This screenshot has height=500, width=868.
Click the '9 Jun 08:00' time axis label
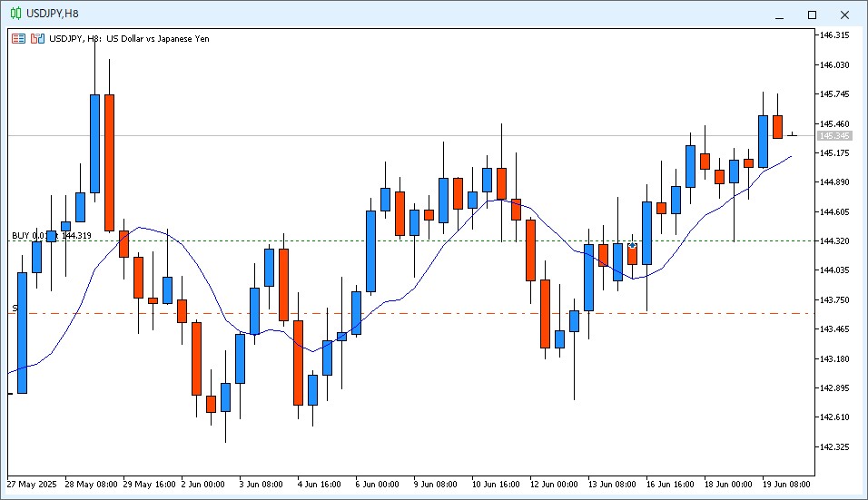[x=435, y=485]
